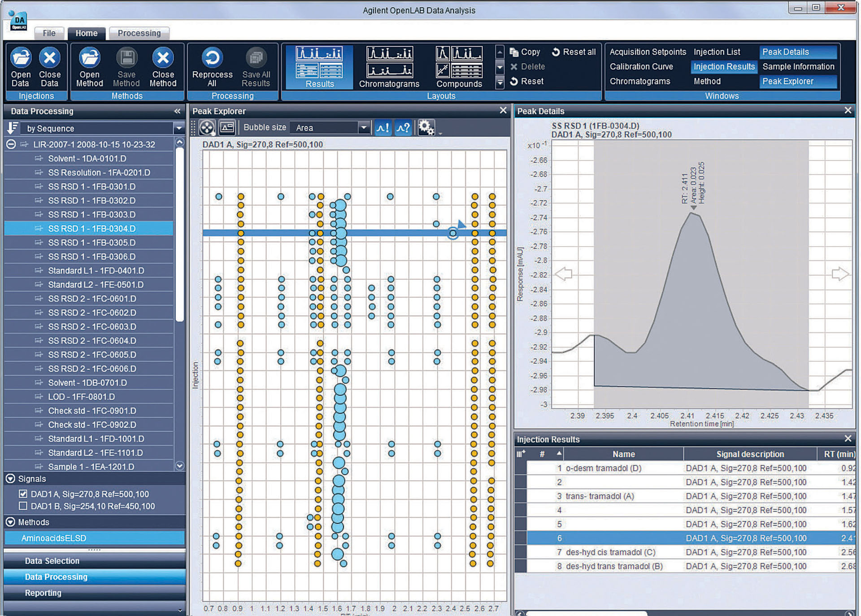
Task: Select the AminoacidsELSD method
Action: tap(95, 538)
